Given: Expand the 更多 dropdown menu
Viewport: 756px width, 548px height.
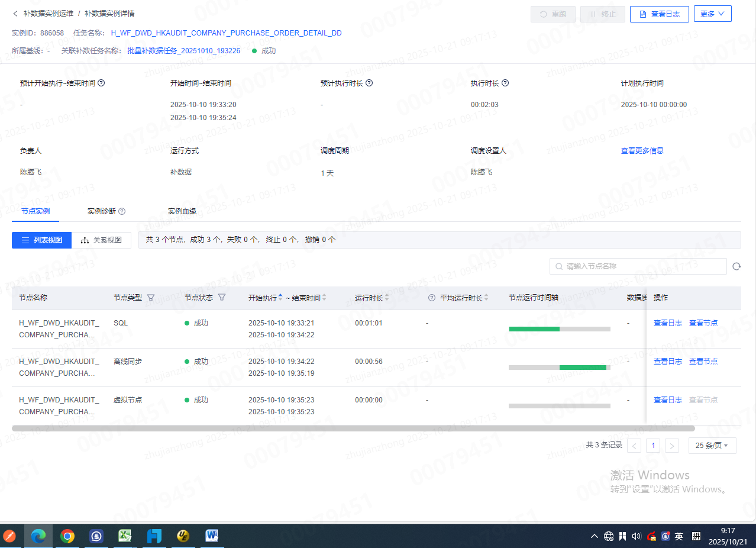Looking at the screenshot, I should coord(712,14).
